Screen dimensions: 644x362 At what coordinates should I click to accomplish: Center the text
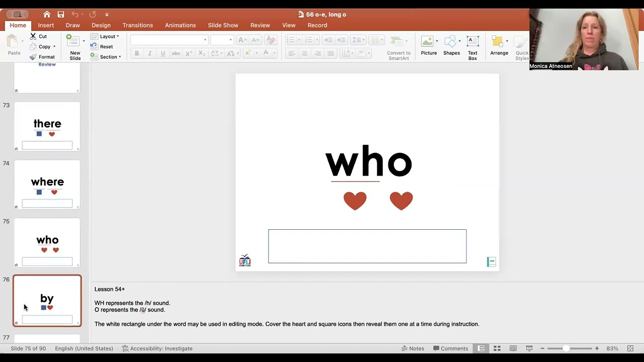(304, 53)
